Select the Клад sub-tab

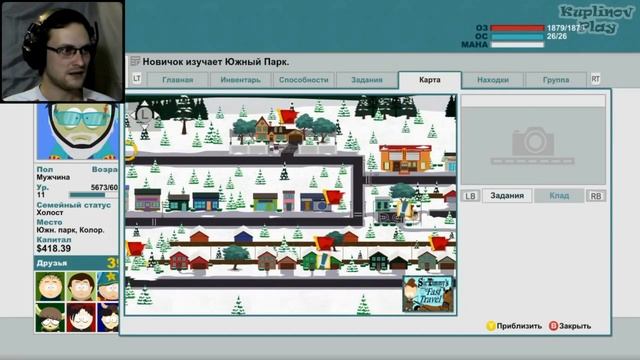coord(559,196)
